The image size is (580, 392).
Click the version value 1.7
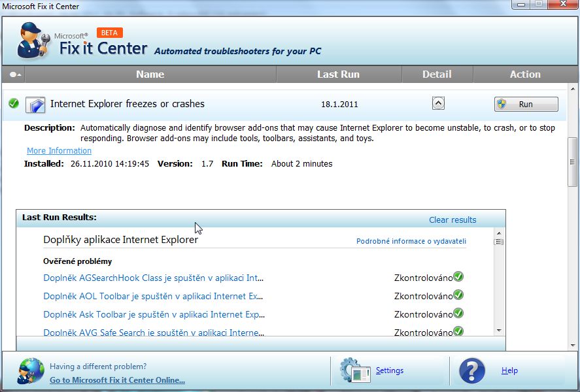(207, 164)
